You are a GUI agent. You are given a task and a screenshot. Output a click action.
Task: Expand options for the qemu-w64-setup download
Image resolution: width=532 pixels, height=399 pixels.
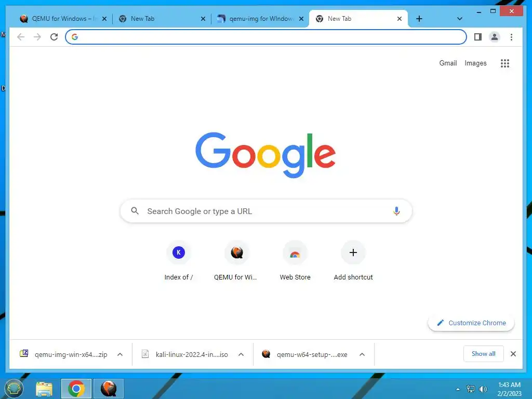[362, 354]
